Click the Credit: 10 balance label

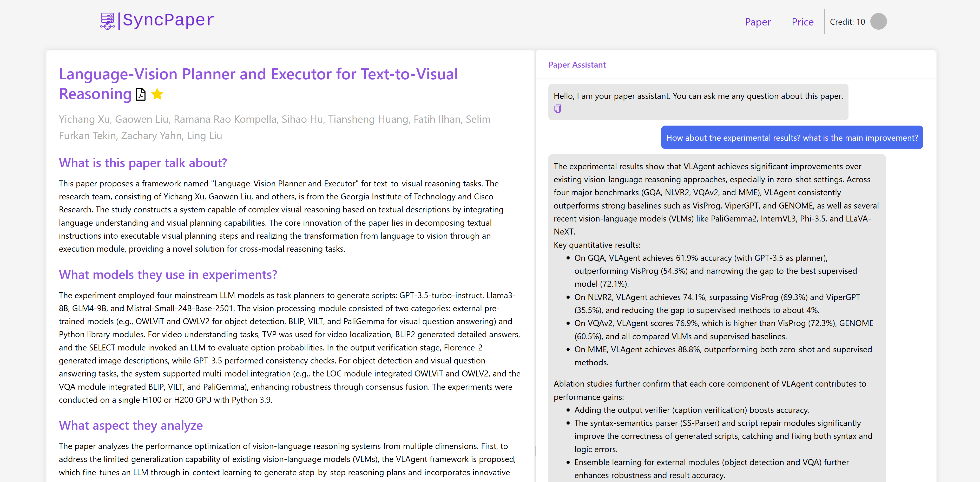click(847, 22)
